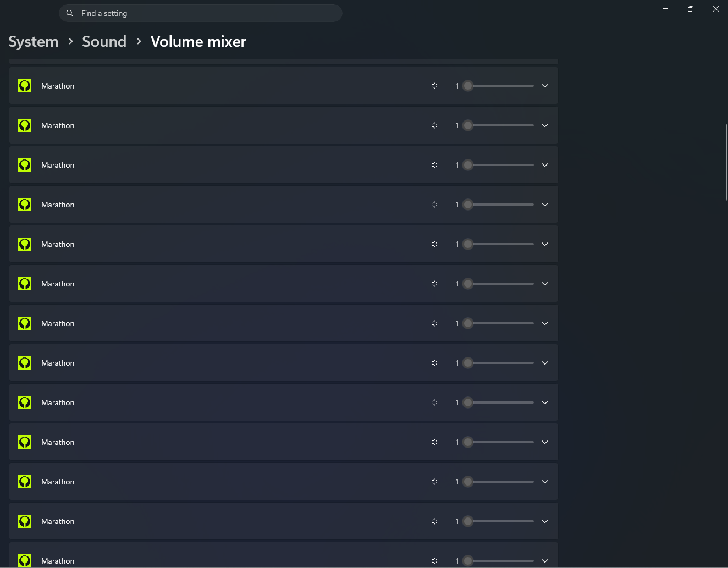This screenshot has height=568, width=728.
Task: Expand the topmost Marathon row's chevron
Action: [545, 86]
